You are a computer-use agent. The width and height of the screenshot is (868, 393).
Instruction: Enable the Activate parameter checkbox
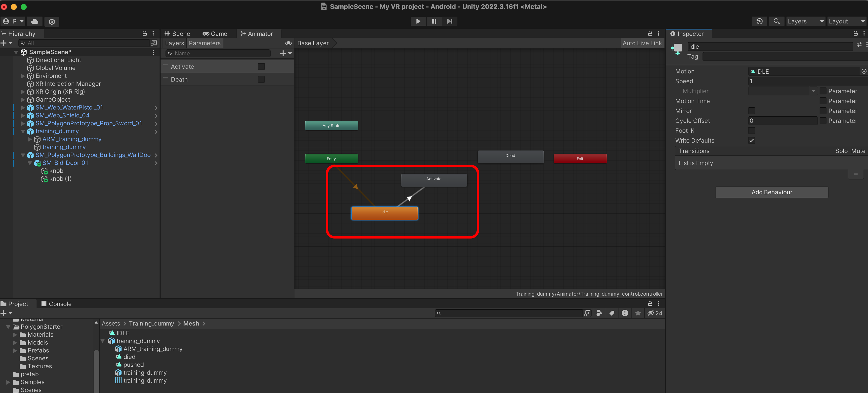[x=261, y=66]
